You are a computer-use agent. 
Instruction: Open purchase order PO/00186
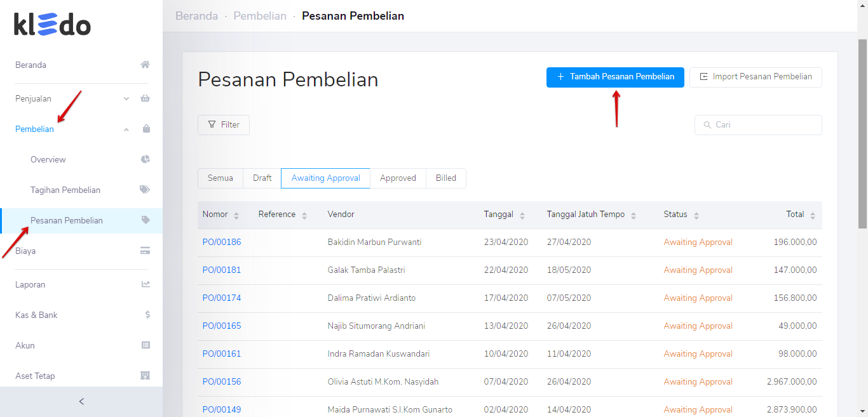point(221,242)
